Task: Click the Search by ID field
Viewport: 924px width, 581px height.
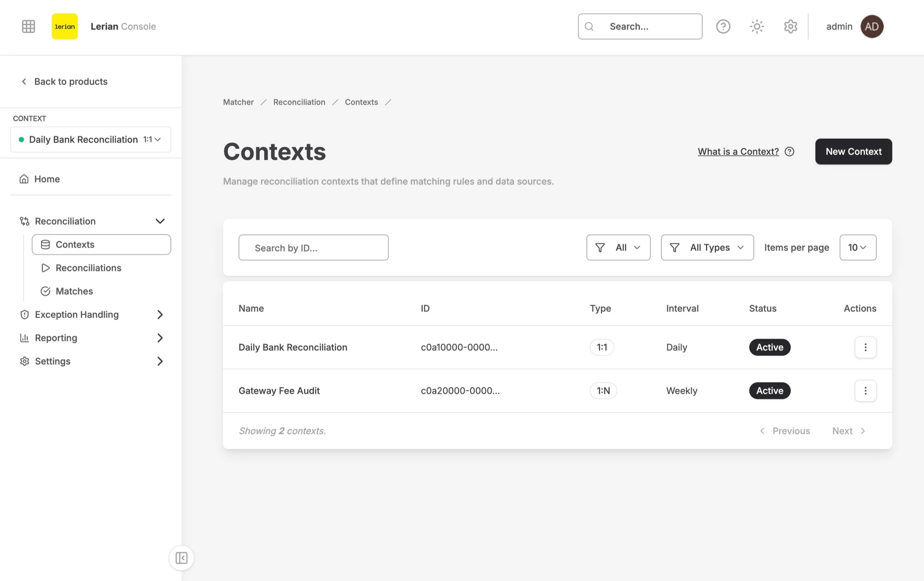Action: pos(313,248)
